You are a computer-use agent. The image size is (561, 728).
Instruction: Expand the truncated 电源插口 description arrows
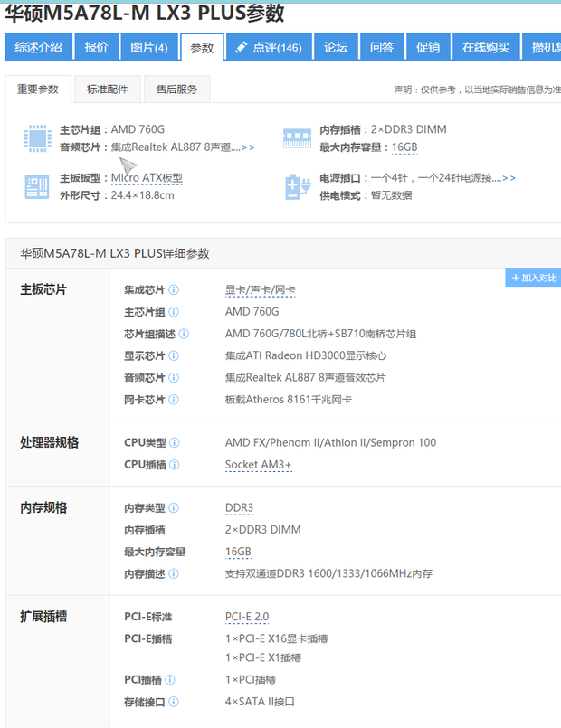[509, 178]
